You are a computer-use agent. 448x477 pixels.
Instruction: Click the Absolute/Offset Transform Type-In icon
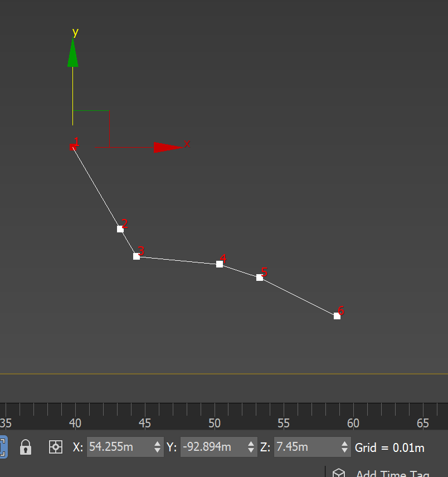pyautogui.click(x=55, y=447)
